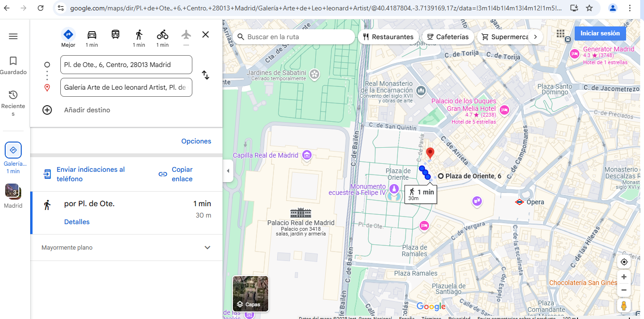Click the Plaza de Oriente, 6 origin label
This screenshot has width=644, height=319.
point(473,176)
